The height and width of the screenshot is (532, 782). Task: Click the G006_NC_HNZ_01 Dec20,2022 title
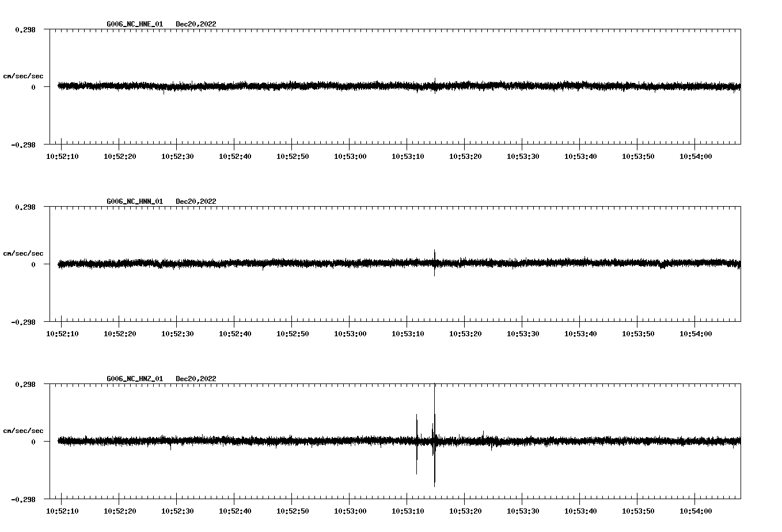pos(161,379)
